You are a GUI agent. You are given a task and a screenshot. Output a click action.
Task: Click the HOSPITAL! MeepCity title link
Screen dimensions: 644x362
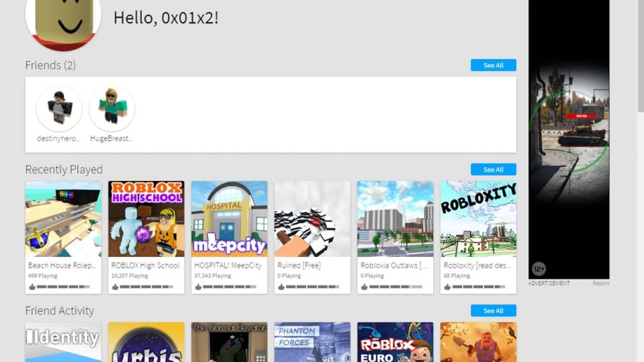pos(228,265)
